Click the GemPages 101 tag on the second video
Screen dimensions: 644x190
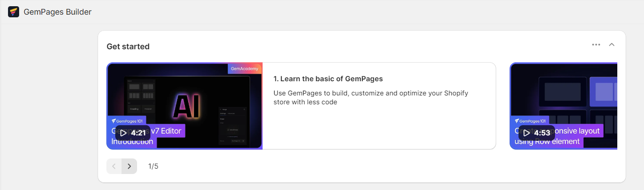[x=530, y=121]
